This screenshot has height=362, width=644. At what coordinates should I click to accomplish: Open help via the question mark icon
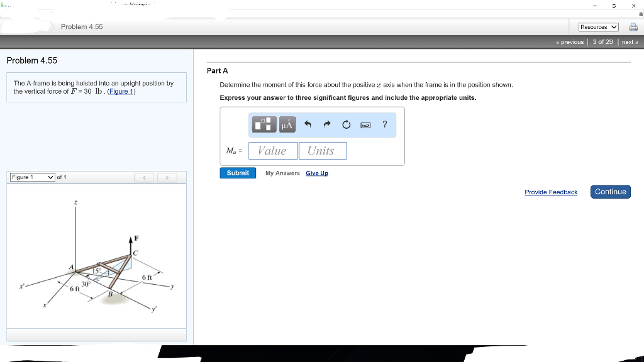click(384, 124)
